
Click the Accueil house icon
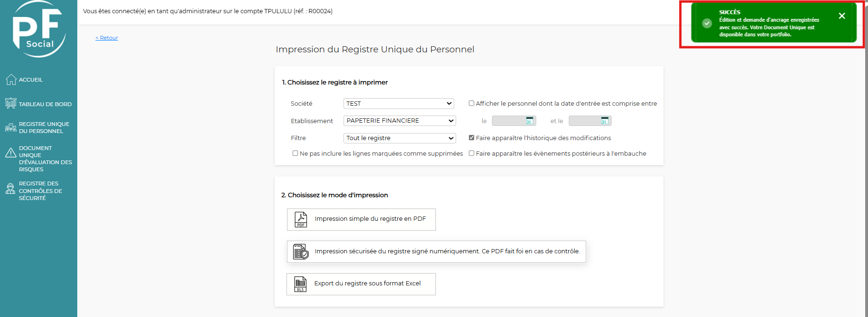(11, 80)
